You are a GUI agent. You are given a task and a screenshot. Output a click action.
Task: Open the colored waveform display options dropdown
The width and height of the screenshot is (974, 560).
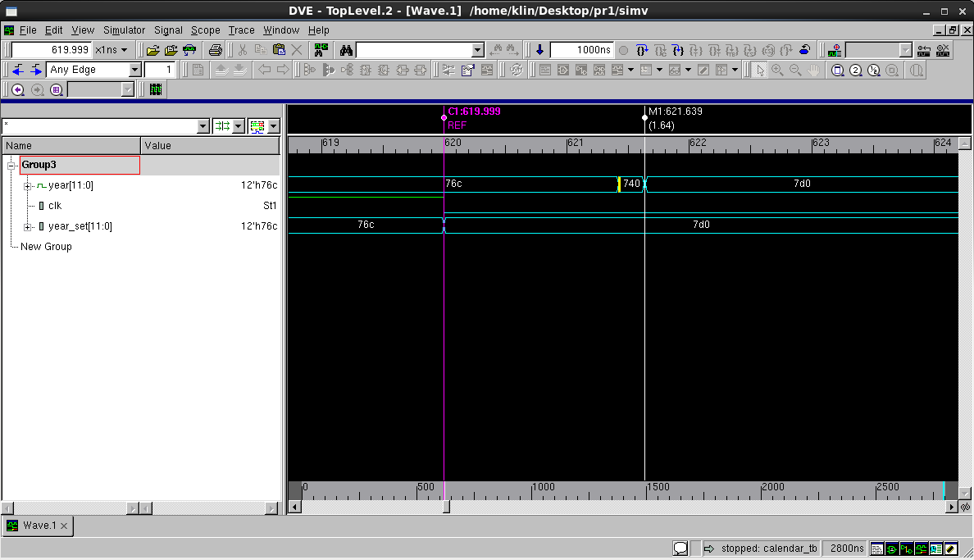(x=273, y=126)
